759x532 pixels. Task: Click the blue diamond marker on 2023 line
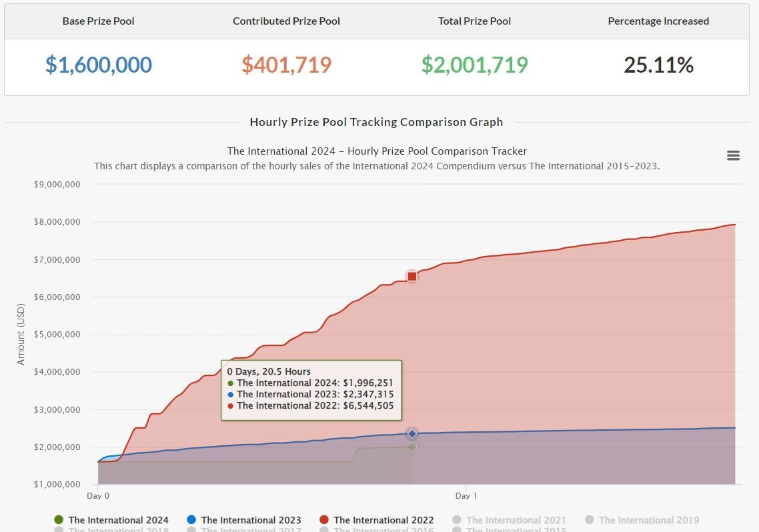pos(412,434)
